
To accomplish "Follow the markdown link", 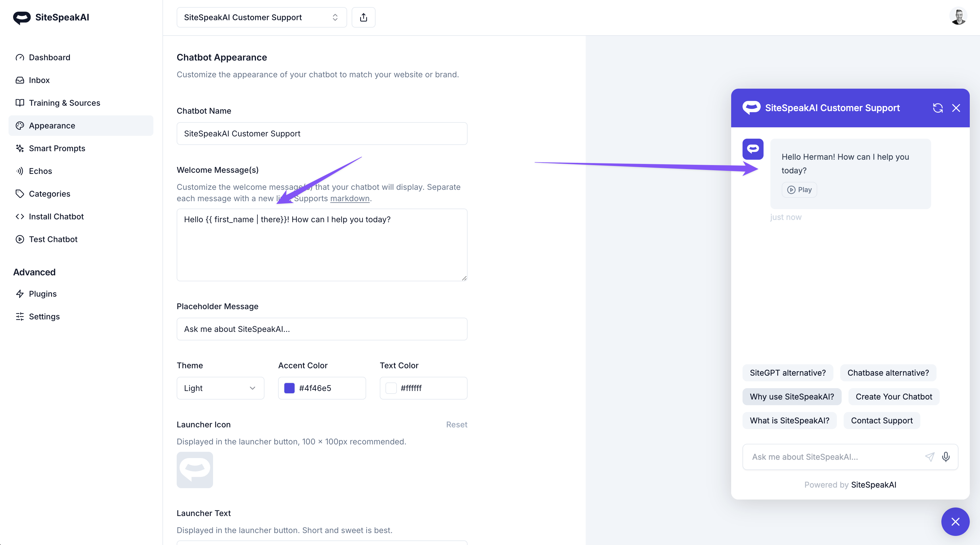I will coord(350,198).
